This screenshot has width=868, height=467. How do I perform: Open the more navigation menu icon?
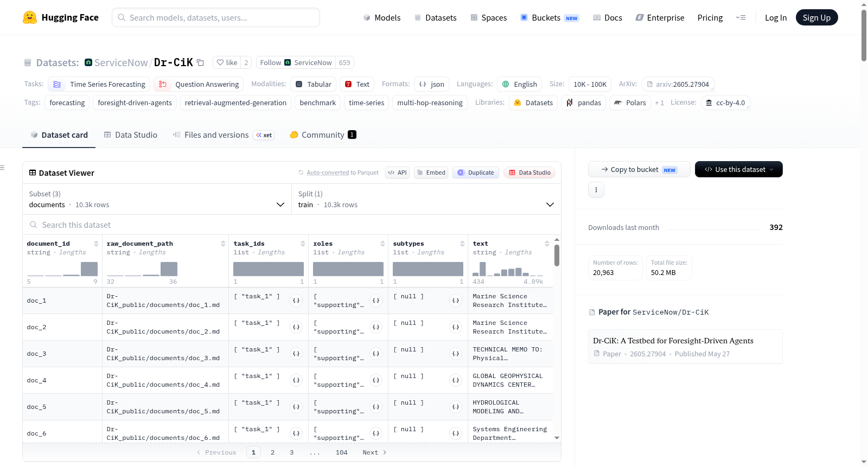[x=741, y=17]
